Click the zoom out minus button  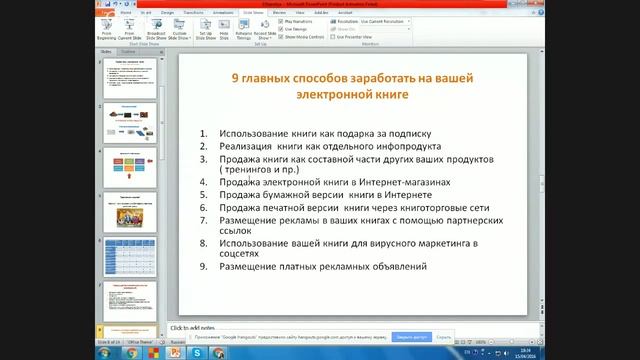491,342
